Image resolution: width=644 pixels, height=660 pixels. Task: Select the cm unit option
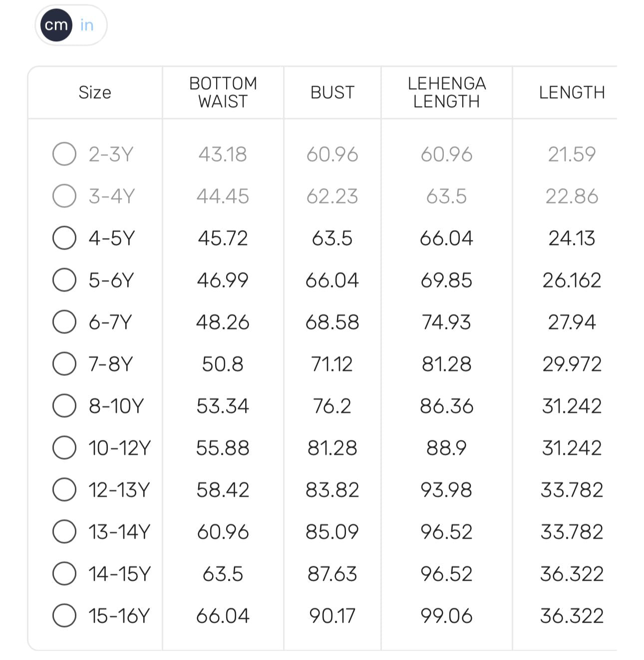coord(56,25)
